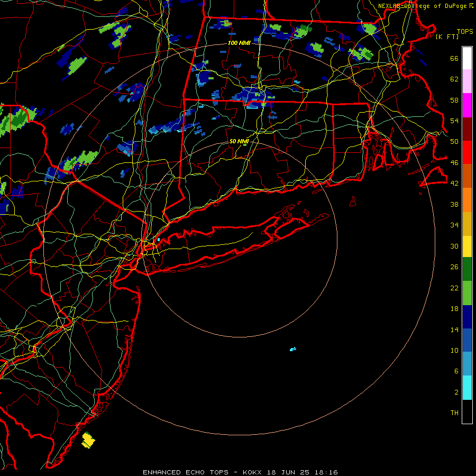Click the legend value "50"
The width and height of the screenshot is (476, 476).
click(454, 142)
